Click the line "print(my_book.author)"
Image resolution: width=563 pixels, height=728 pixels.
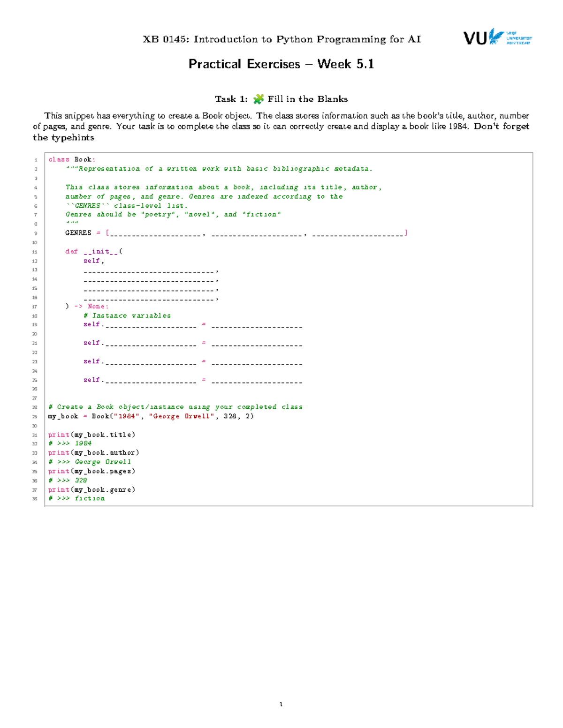click(94, 453)
